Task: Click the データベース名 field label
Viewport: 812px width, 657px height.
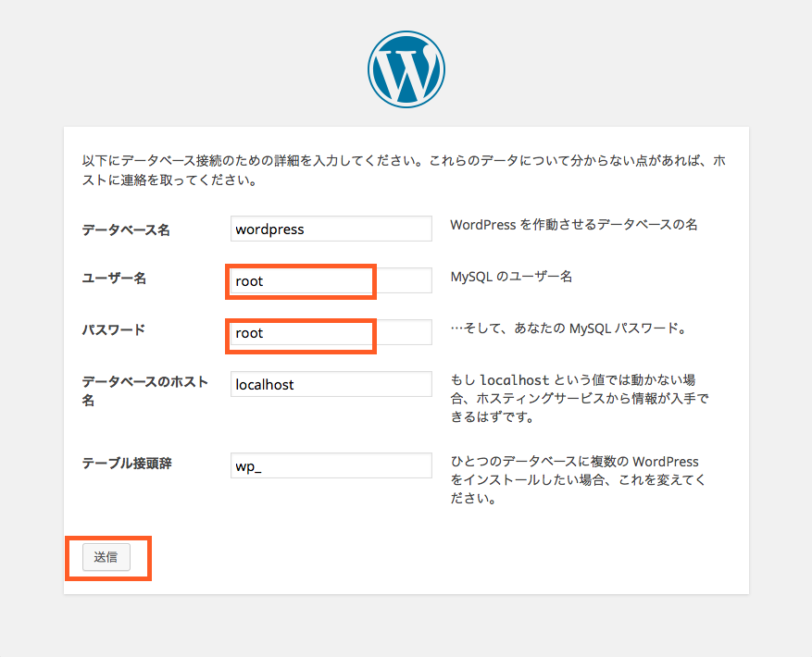Action: 126,229
